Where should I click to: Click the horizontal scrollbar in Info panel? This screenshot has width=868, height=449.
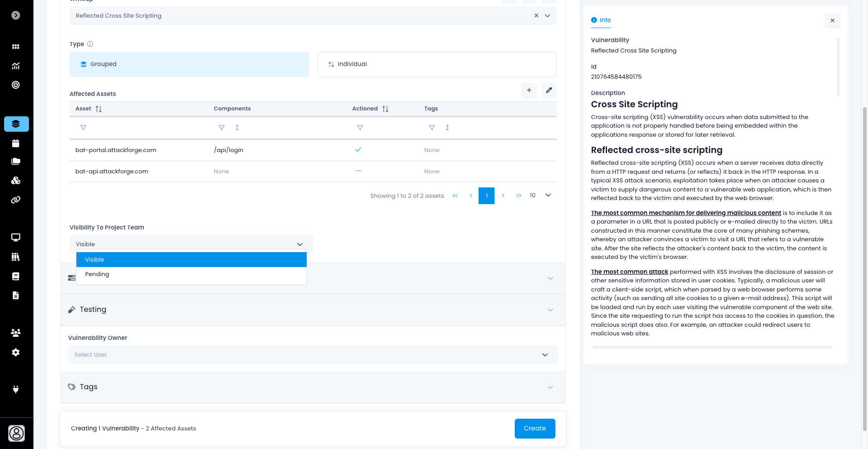click(x=712, y=347)
